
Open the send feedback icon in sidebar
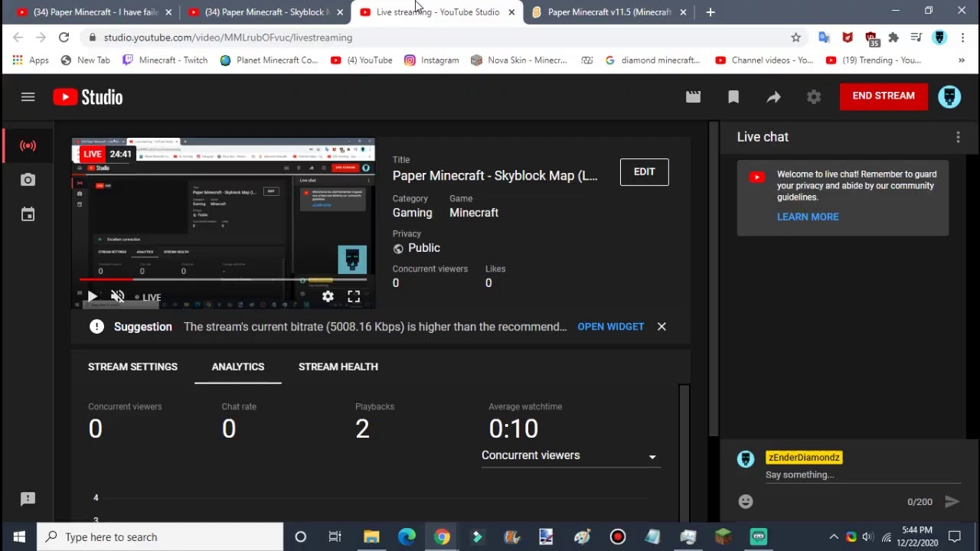28,499
